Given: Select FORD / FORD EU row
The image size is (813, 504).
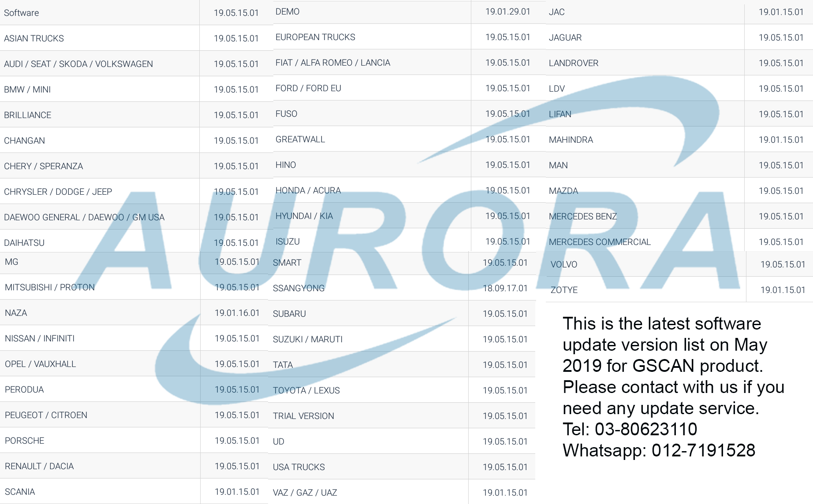Looking at the screenshot, I should (x=308, y=88).
